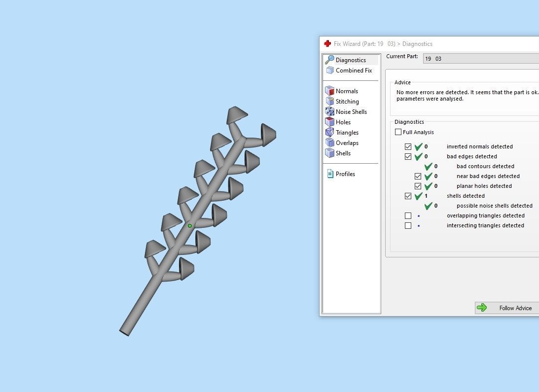Click the Follow Advice button label
Image resolution: width=539 pixels, height=392 pixels.
(515, 308)
